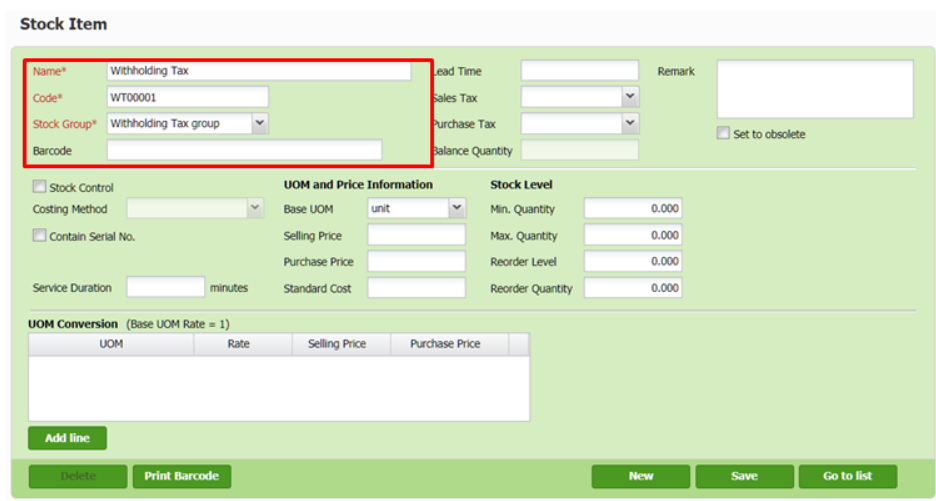Click inside the Remark text area
Image resolution: width=936 pixels, height=501 pixels.
(x=814, y=89)
